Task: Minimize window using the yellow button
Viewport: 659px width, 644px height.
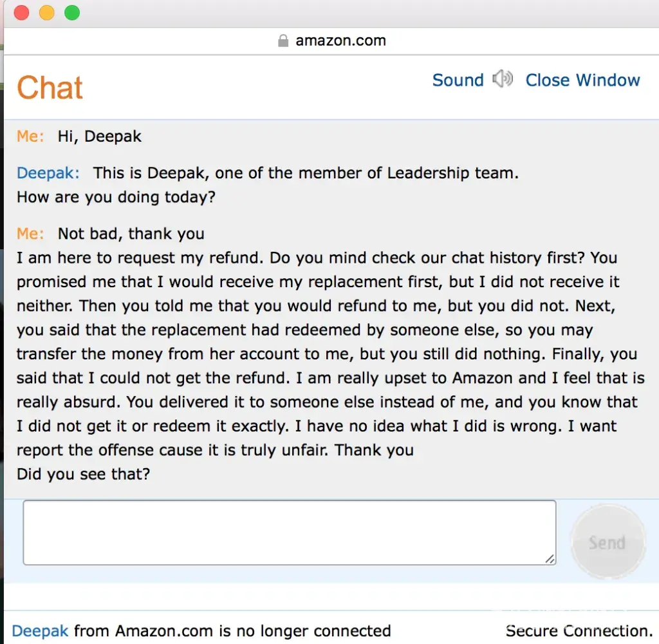Action: (47, 13)
